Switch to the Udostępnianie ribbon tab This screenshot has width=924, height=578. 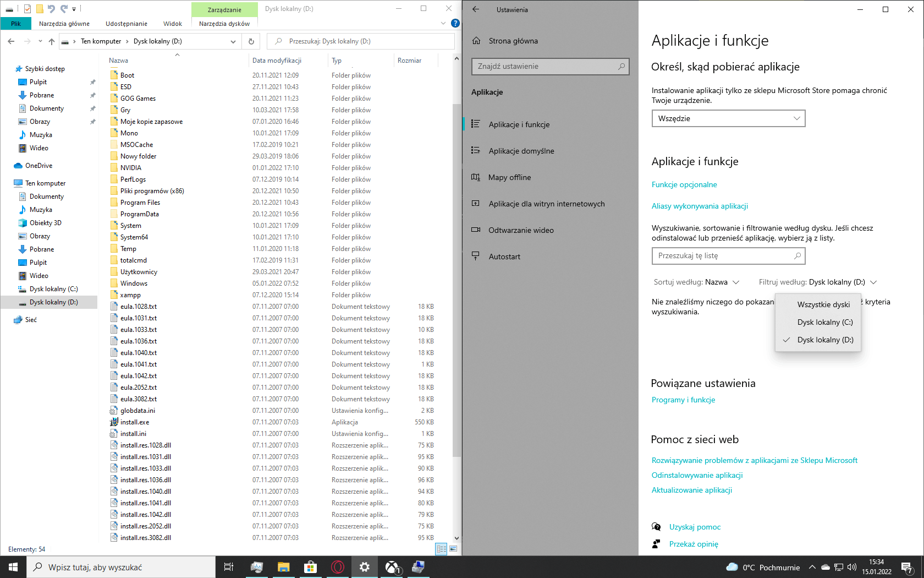[x=127, y=24]
